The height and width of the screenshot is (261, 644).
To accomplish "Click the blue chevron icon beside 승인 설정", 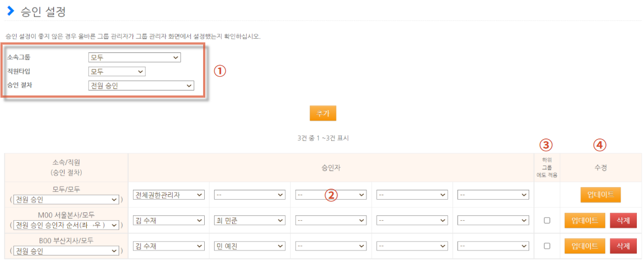I will click(10, 10).
